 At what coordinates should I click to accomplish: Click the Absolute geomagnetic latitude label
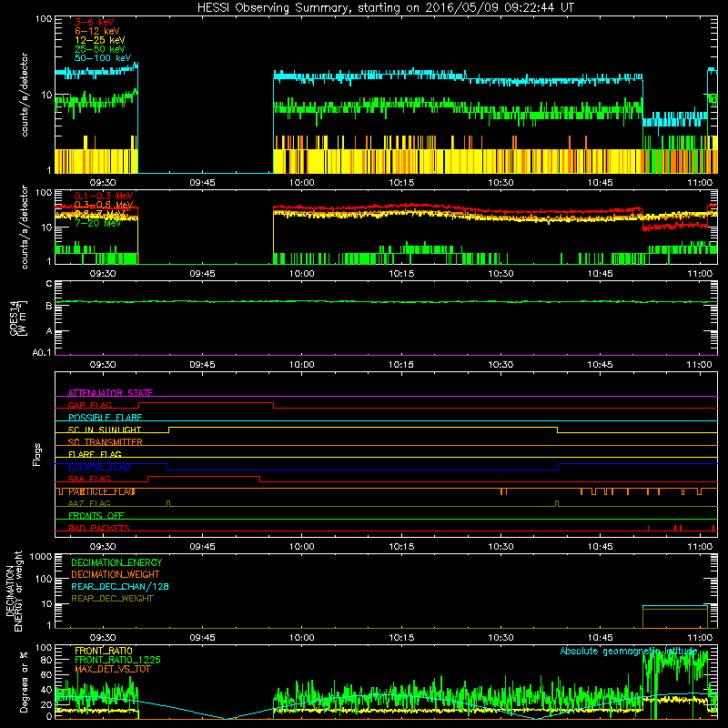click(x=629, y=651)
